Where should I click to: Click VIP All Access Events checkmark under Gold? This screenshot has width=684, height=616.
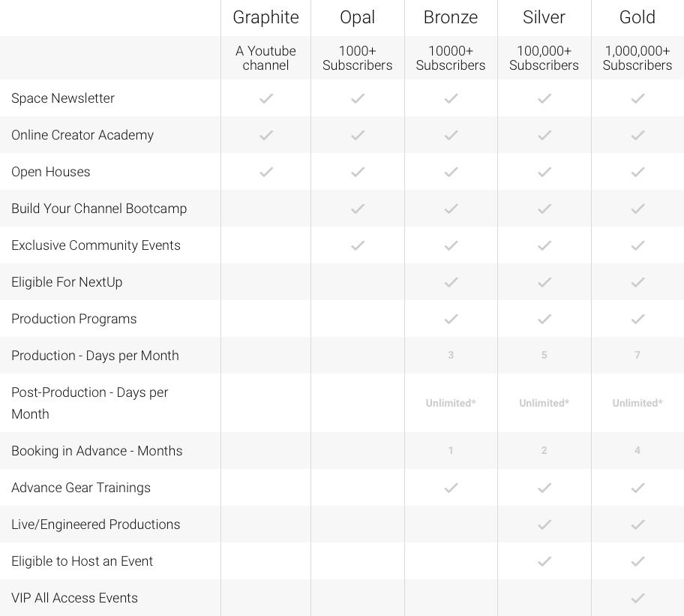pos(637,598)
